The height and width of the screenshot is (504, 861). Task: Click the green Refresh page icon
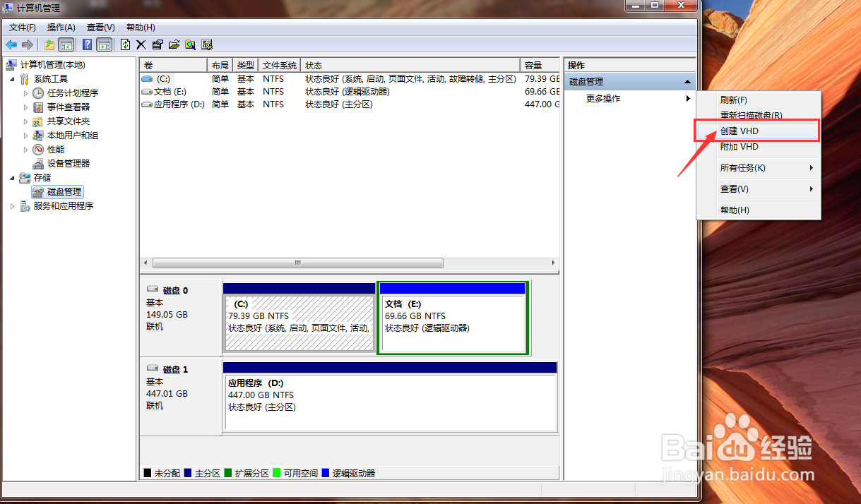point(125,44)
